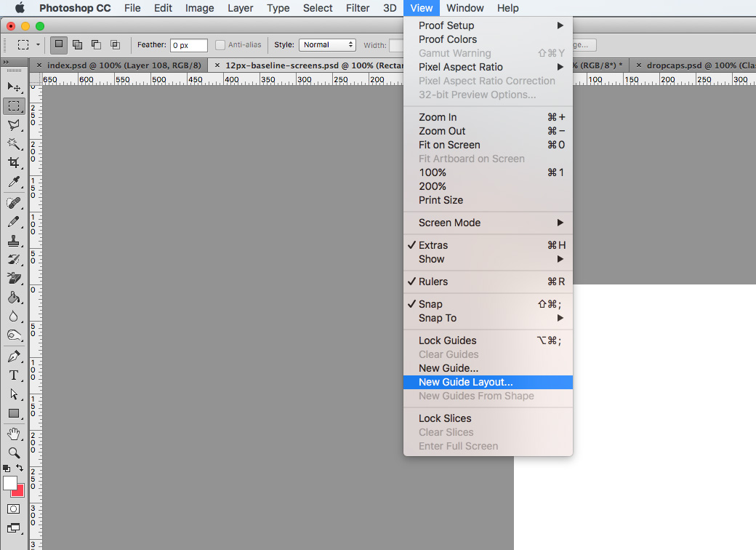Select the Sponge tool
The height and width of the screenshot is (550, 756).
click(14, 335)
